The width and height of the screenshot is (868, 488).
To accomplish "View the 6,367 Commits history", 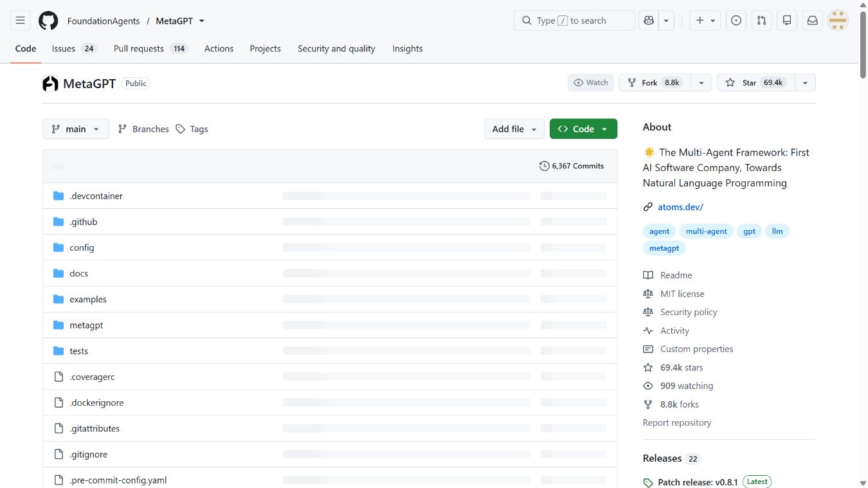I will click(x=572, y=166).
